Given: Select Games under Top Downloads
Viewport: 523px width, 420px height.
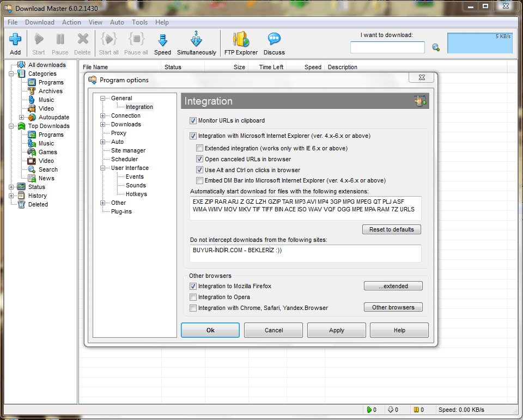Looking at the screenshot, I should tap(48, 152).
